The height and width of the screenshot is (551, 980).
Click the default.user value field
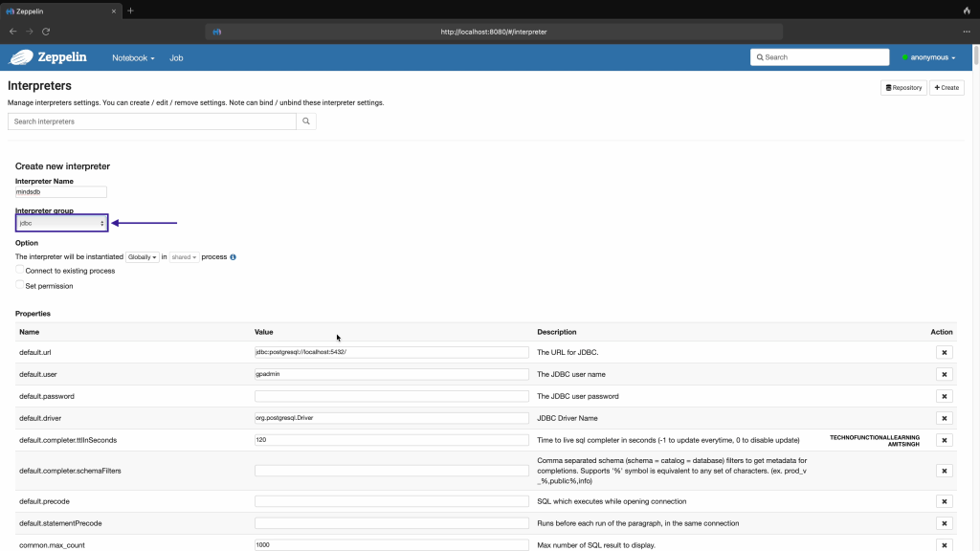click(391, 374)
